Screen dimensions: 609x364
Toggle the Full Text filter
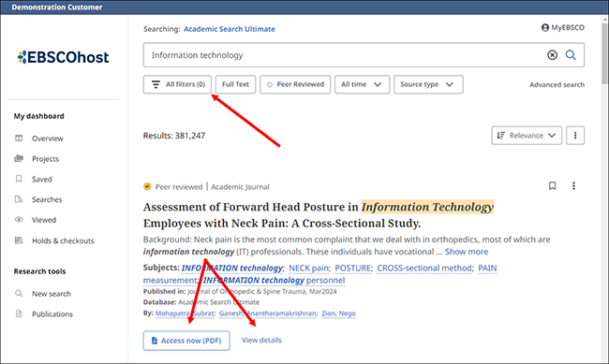[235, 84]
